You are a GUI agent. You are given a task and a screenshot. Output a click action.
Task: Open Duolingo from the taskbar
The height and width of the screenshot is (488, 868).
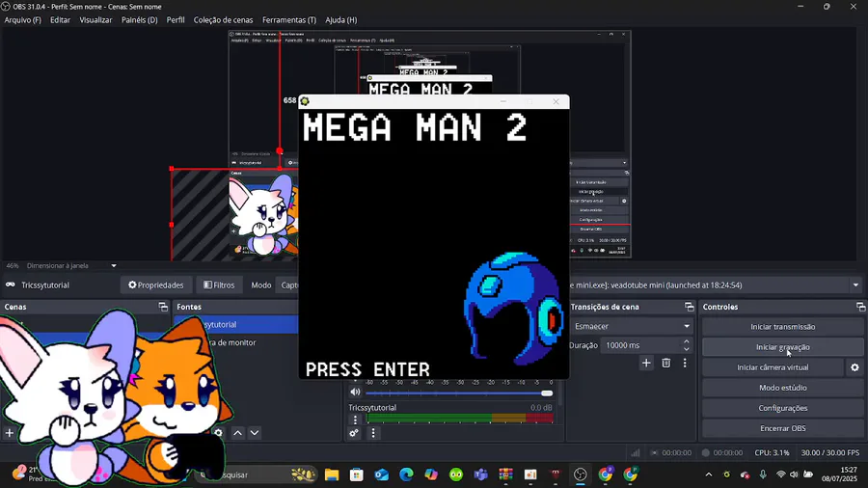pos(456,474)
